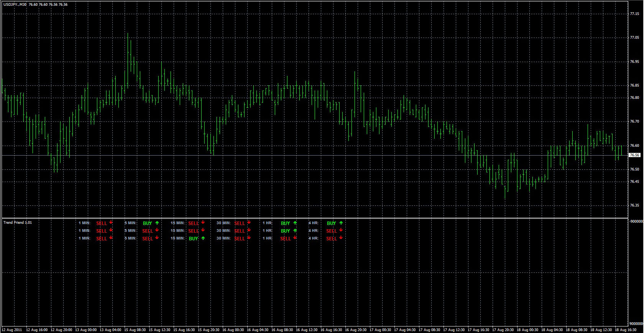Click the current price label 76.56
644x333 pixels.
coord(634,155)
